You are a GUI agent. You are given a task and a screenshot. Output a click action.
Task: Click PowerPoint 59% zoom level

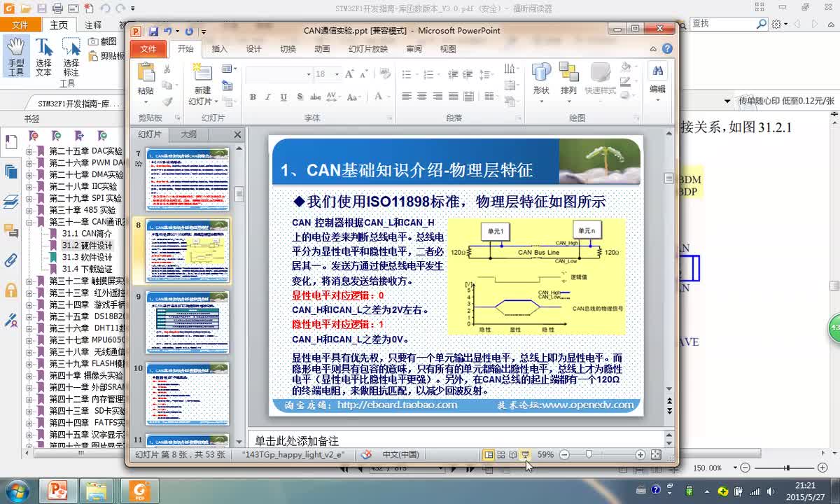pyautogui.click(x=545, y=454)
